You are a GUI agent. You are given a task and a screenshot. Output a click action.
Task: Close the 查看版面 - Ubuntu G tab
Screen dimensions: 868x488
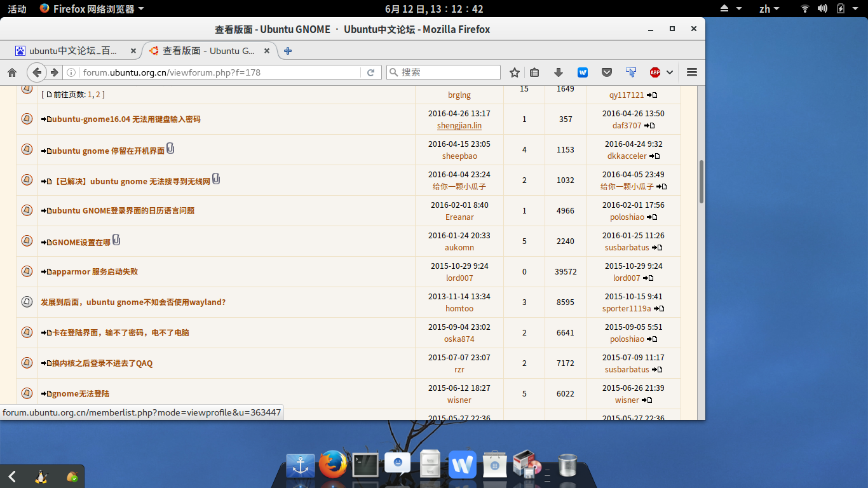[267, 51]
